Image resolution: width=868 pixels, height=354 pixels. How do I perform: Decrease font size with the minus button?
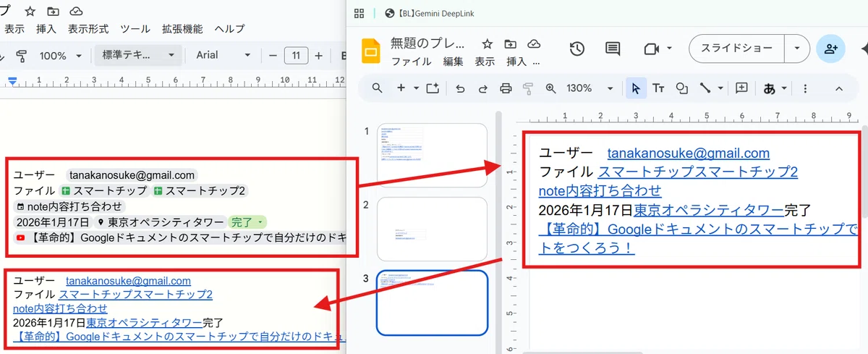[273, 56]
